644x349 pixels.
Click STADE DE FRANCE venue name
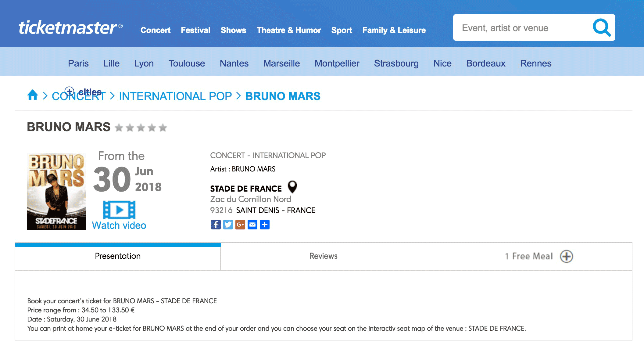[x=246, y=189]
